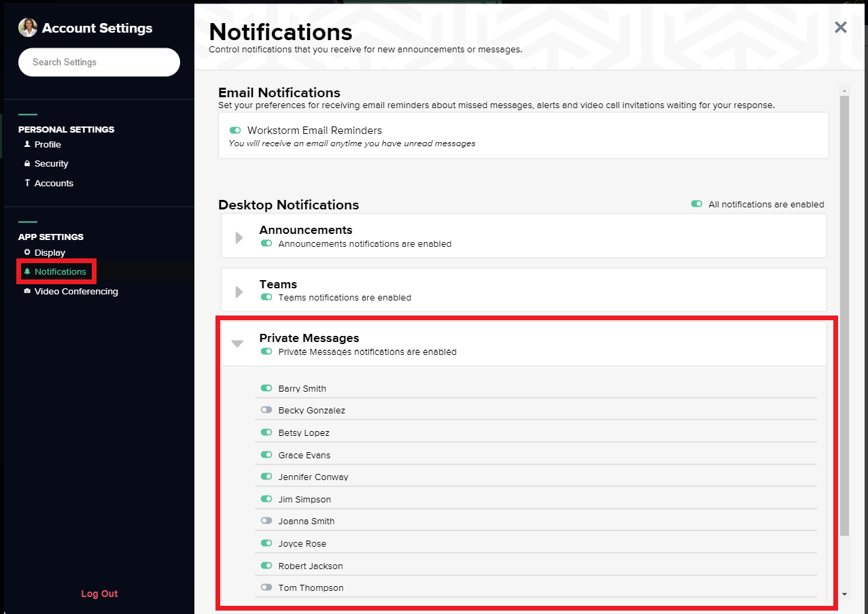Image resolution: width=868 pixels, height=614 pixels.
Task: Disable Announcements notifications toggle
Action: tap(266, 243)
